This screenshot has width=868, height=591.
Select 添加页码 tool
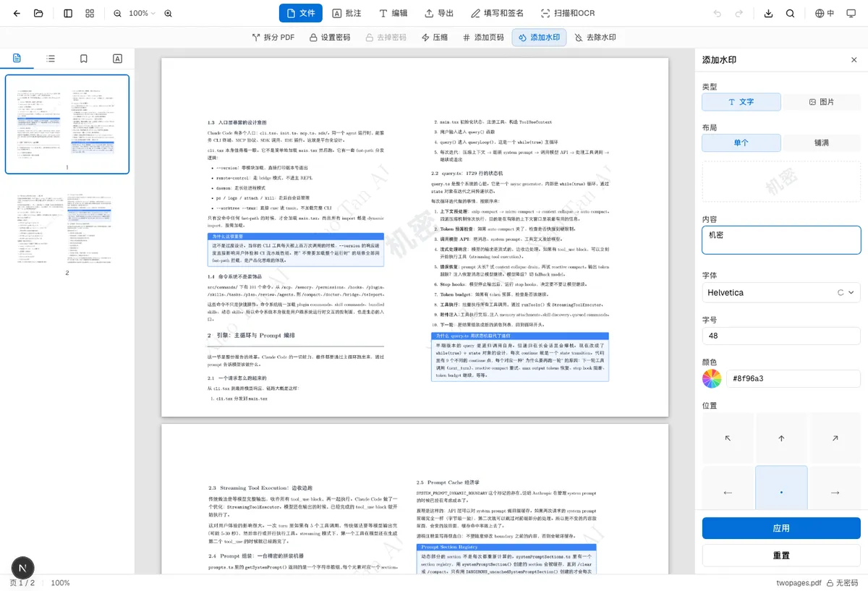[x=482, y=37]
